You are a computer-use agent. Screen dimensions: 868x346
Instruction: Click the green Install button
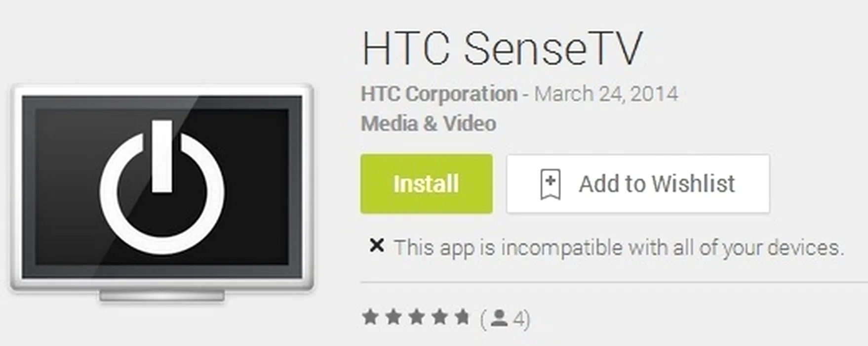point(426,184)
